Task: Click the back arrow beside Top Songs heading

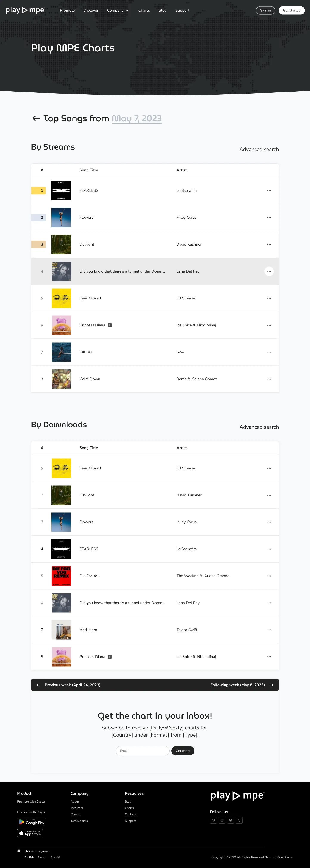Action: pyautogui.click(x=37, y=118)
